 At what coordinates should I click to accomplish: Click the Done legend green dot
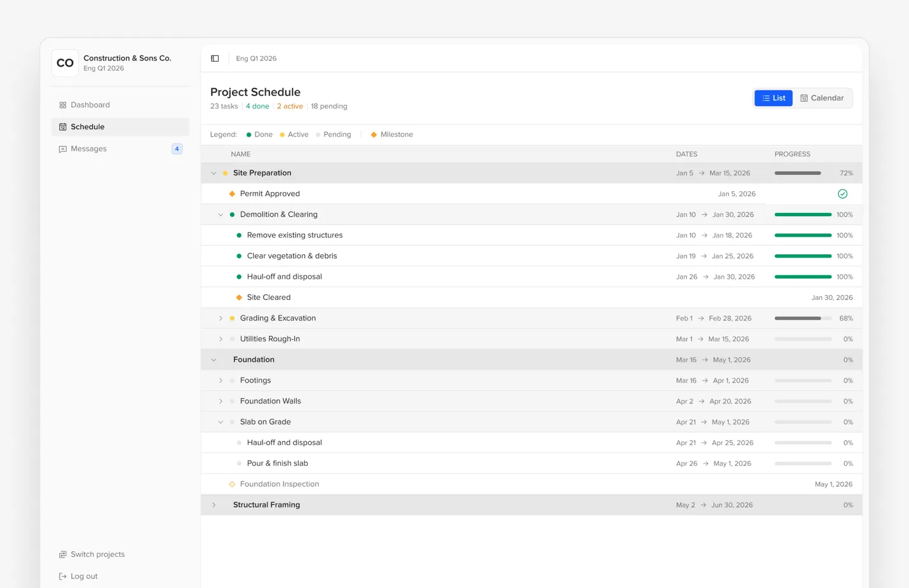coord(249,135)
